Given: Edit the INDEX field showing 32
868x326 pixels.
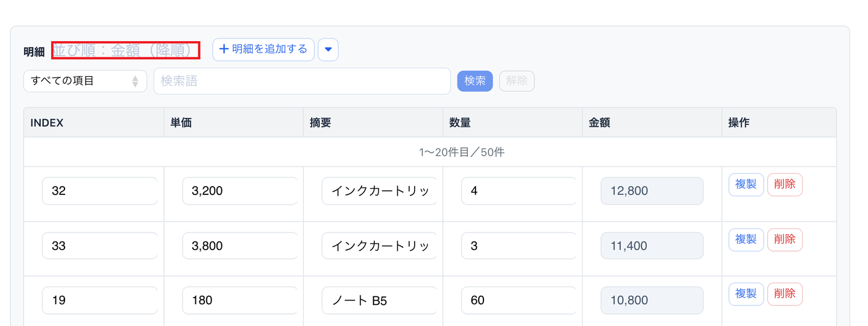Looking at the screenshot, I should pyautogui.click(x=100, y=191).
